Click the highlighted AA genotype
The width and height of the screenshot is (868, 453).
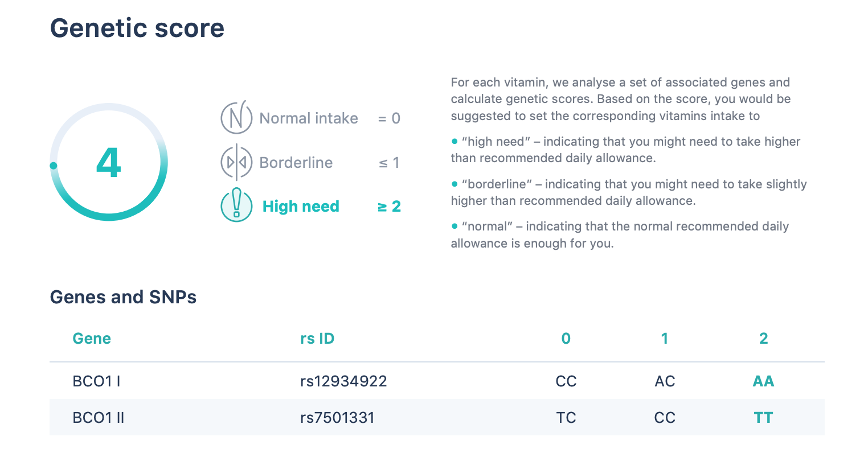point(764,381)
